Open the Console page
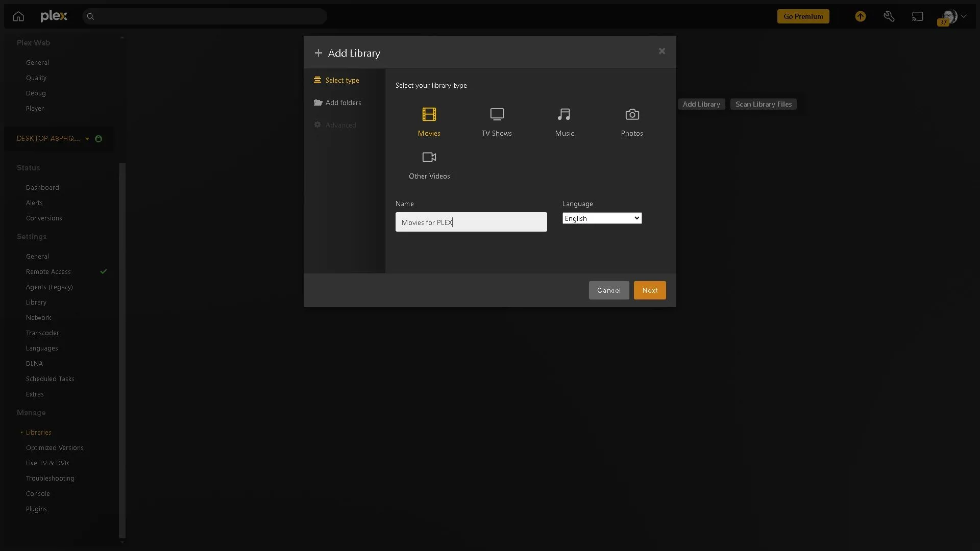Screen dimensions: 980x551 [38, 493]
